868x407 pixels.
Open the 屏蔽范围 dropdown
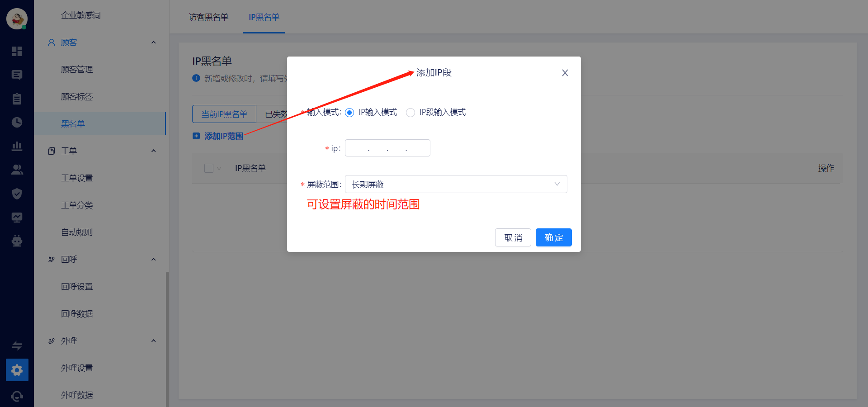pyautogui.click(x=456, y=184)
